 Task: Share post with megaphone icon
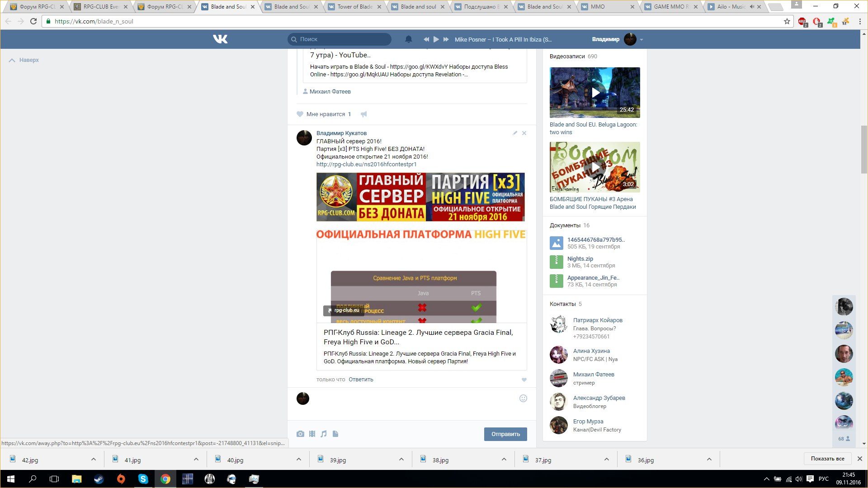363,114
